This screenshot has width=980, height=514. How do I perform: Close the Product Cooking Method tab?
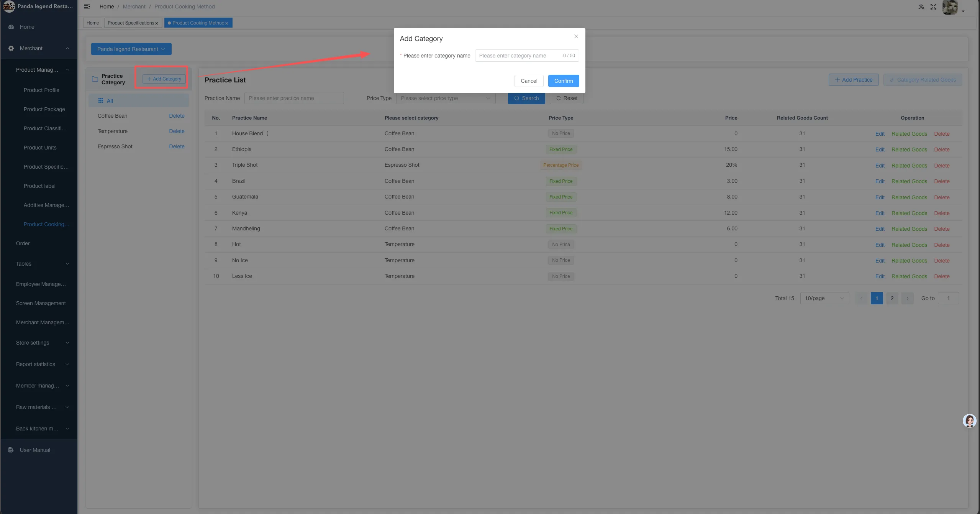tap(227, 23)
